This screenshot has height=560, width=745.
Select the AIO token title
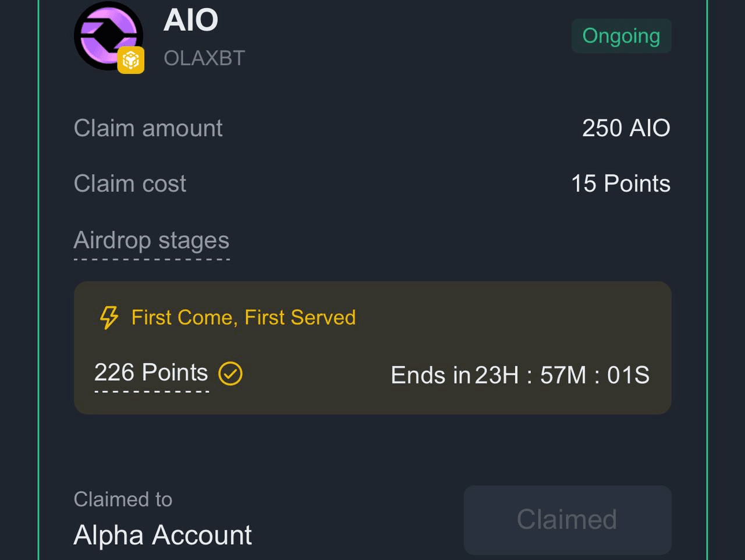point(191,20)
